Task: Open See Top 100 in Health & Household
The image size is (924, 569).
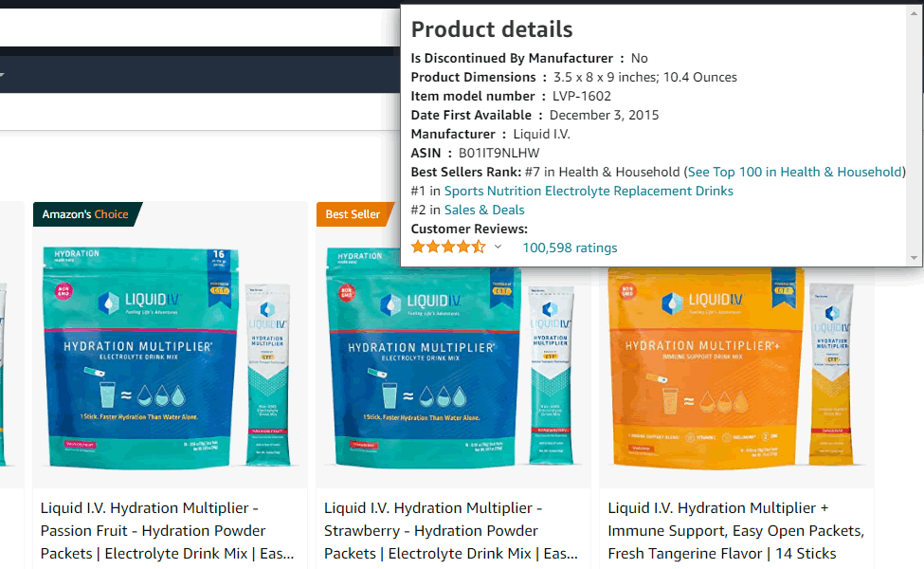Action: (795, 173)
